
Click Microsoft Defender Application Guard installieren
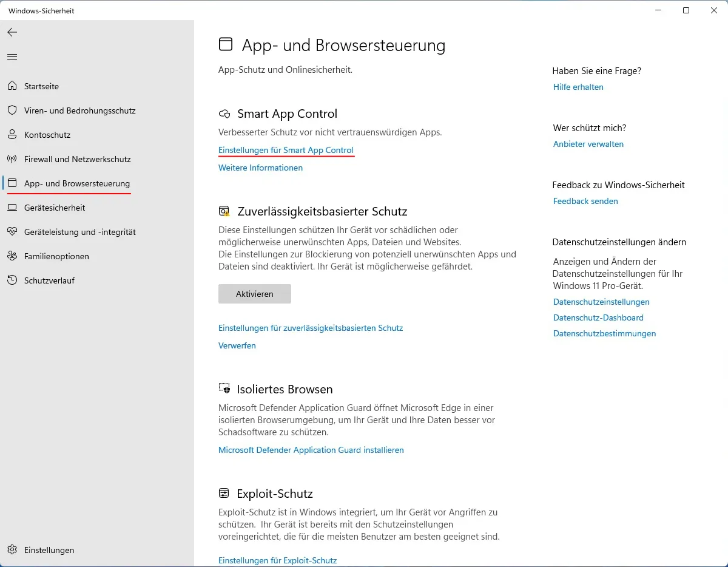311,450
